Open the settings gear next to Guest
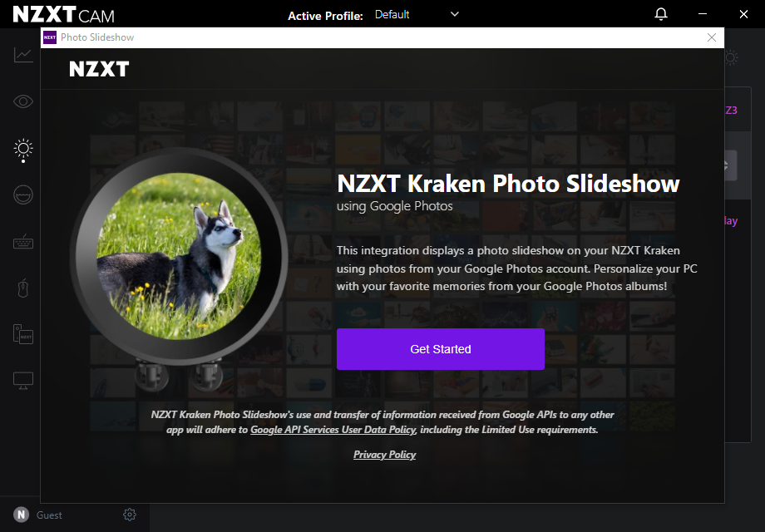This screenshot has height=532, width=765. coord(129,515)
